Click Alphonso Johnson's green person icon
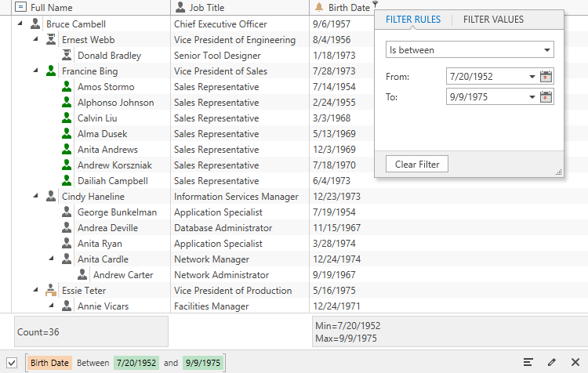The height and width of the screenshot is (373, 588). [x=67, y=103]
